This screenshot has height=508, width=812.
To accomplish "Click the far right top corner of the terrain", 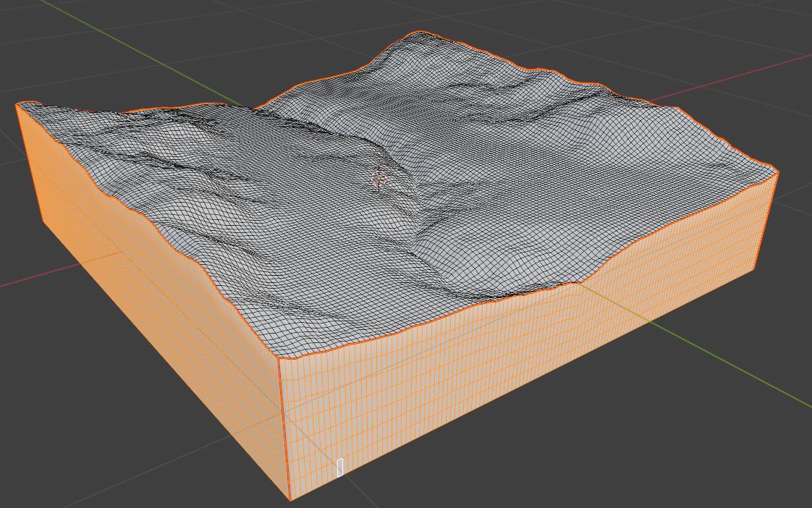I will (777, 172).
